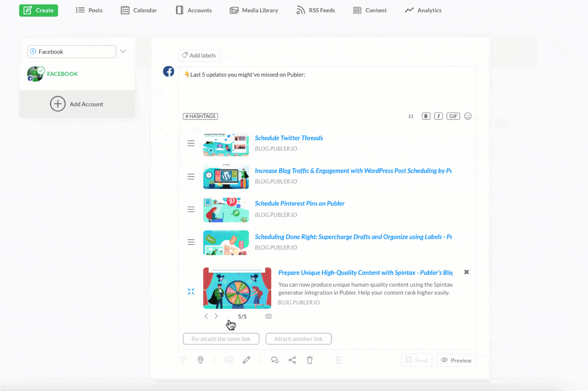Click the WordPress scheduling thumbnail

click(x=226, y=177)
